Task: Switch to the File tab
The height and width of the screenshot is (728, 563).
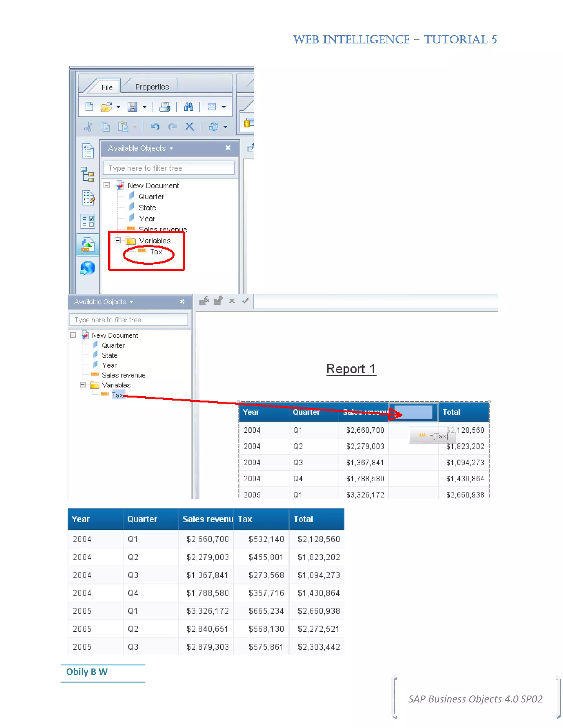Action: click(107, 87)
